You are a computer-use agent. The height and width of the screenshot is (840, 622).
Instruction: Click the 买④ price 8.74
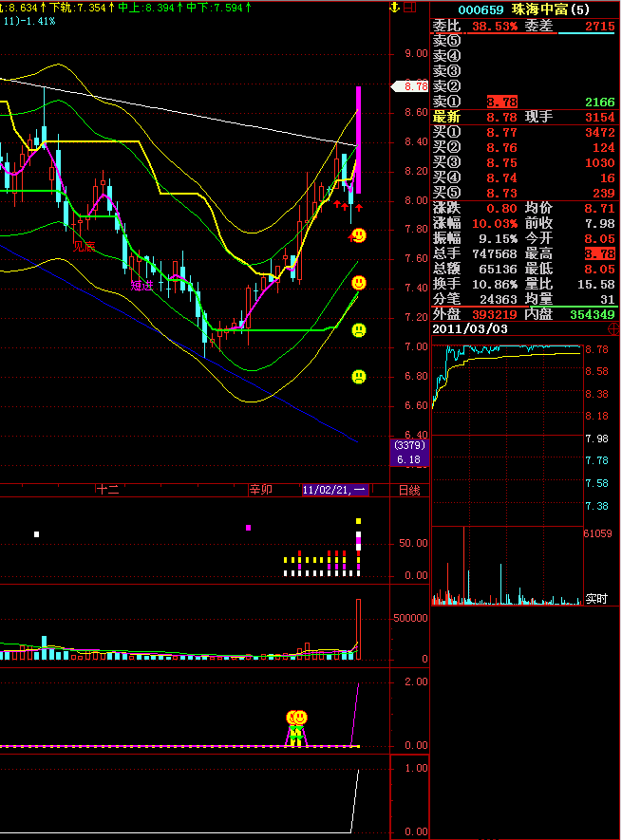click(x=502, y=177)
